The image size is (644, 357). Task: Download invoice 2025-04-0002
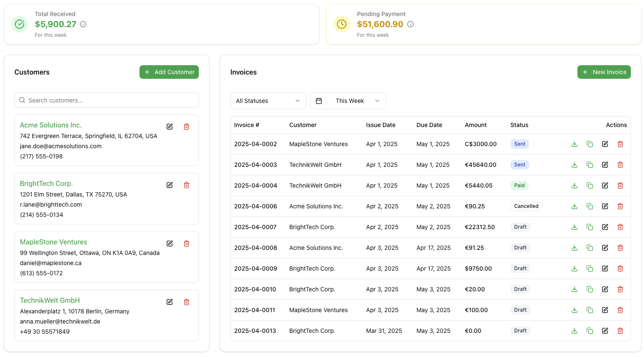tap(574, 144)
